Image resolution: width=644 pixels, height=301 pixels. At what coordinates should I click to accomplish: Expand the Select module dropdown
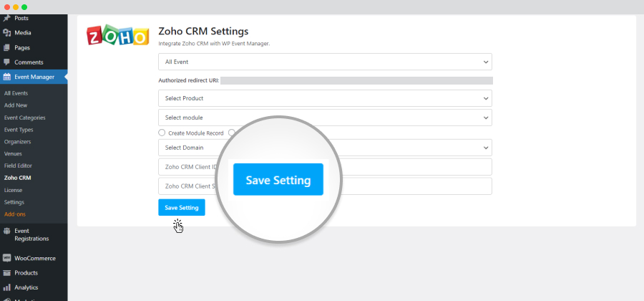tap(325, 118)
